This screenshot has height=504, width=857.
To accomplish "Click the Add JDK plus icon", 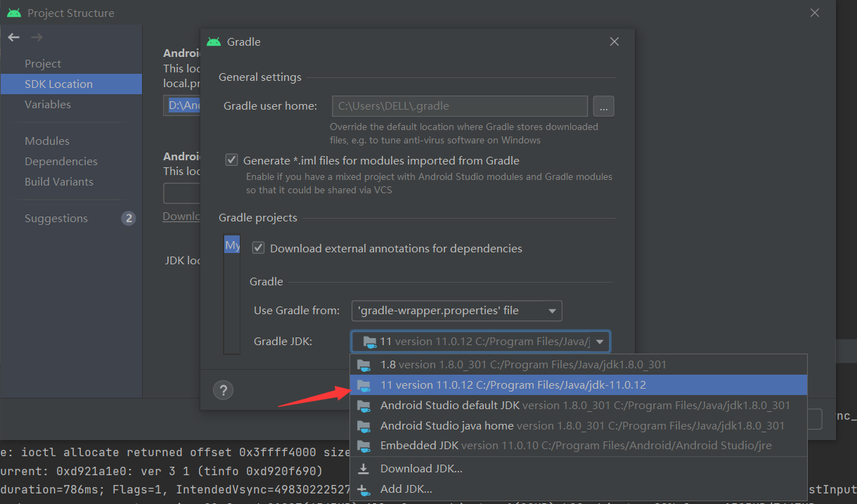I will tap(363, 489).
